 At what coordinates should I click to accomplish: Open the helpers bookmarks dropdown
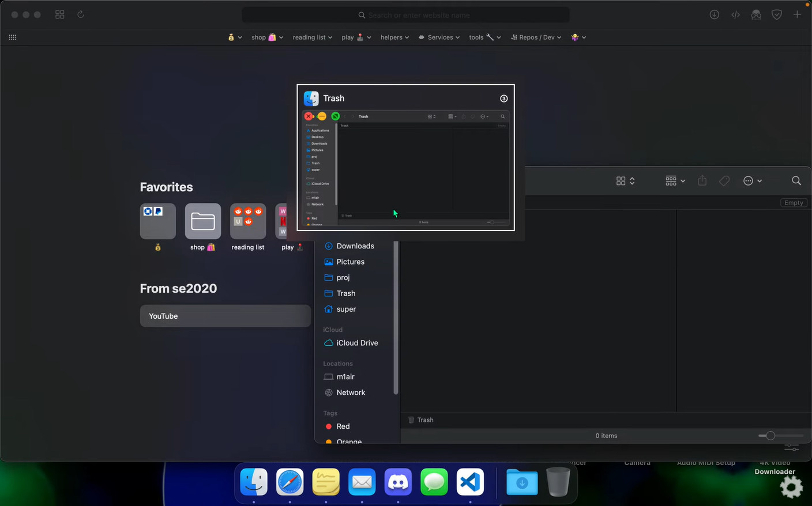394,37
